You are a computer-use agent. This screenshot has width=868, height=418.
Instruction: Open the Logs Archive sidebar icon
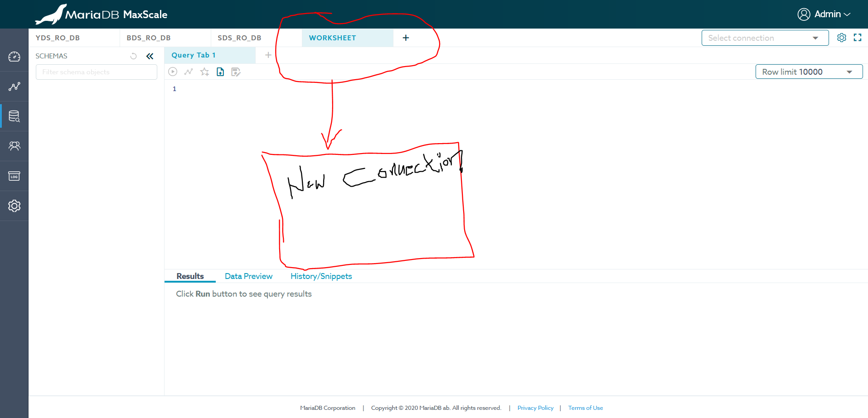pyautogui.click(x=14, y=176)
